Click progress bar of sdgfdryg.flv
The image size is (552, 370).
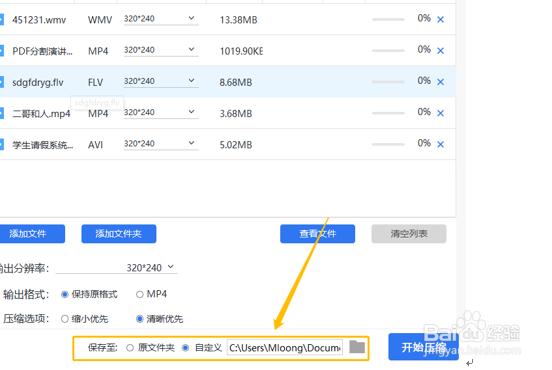[x=388, y=82]
